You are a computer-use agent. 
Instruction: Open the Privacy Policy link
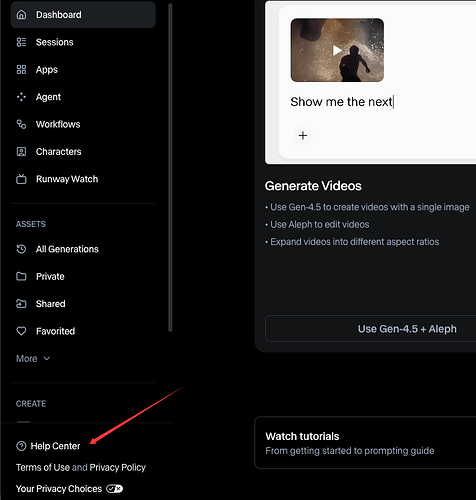pos(118,467)
